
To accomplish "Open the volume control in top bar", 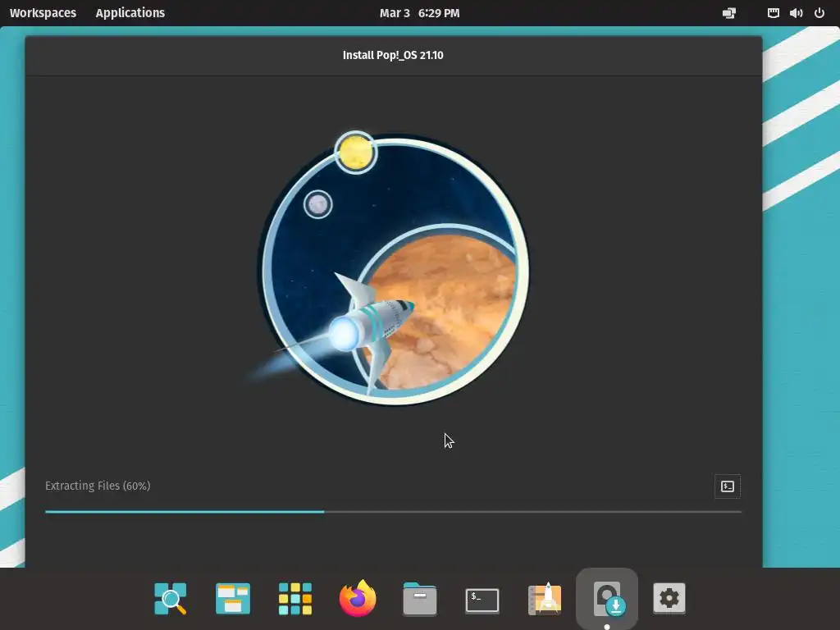I will coord(796,13).
